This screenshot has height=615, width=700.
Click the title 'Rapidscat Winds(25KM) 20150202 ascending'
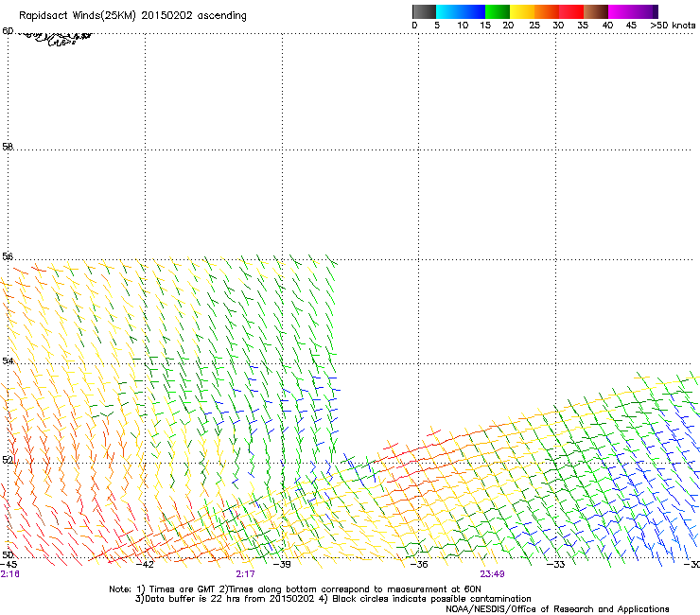click(132, 16)
